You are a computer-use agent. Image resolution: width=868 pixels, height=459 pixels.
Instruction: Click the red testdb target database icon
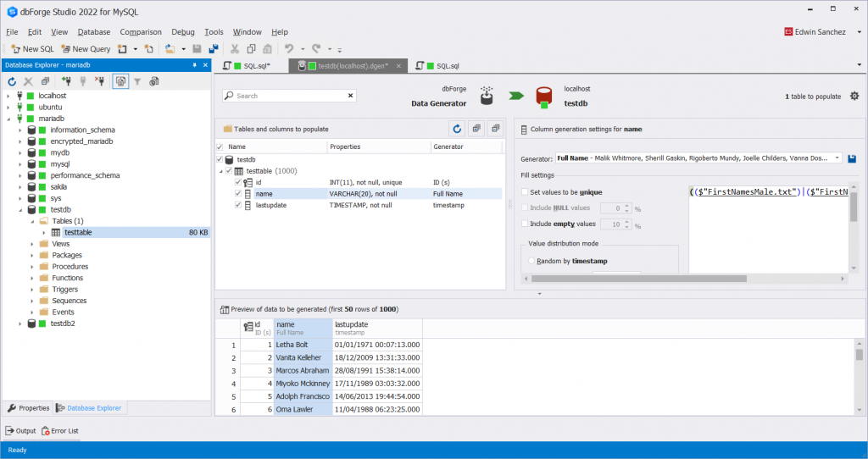543,97
